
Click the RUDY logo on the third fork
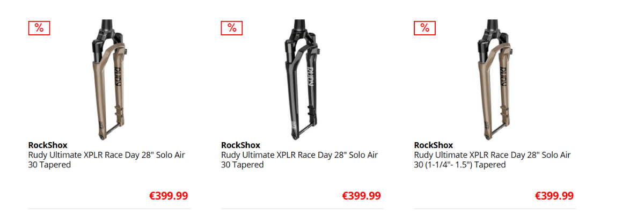(503, 76)
